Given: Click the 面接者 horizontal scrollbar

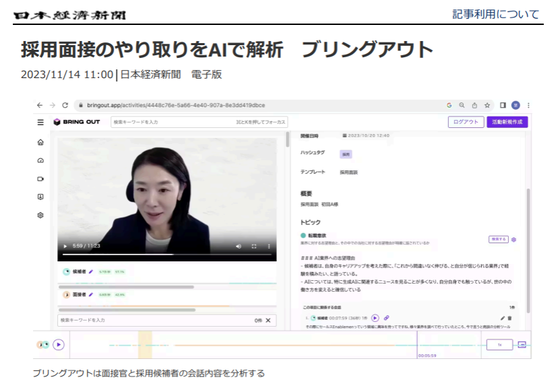Looking at the screenshot, I should click(127, 310).
